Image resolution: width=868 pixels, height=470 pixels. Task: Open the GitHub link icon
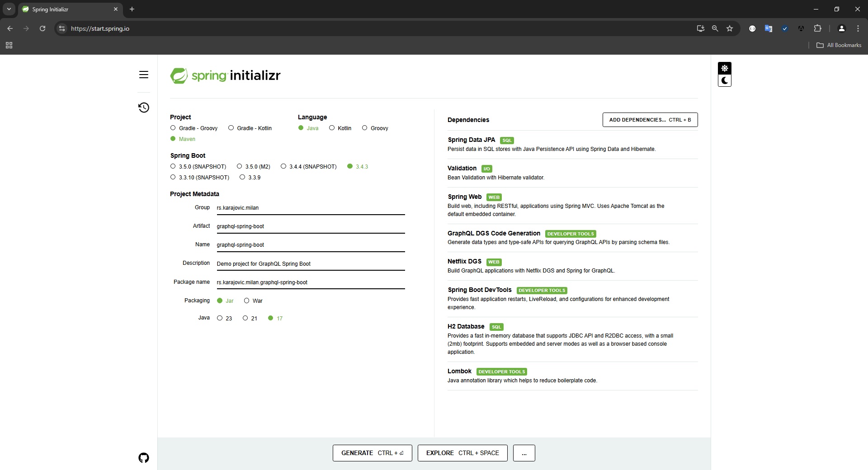tap(144, 458)
